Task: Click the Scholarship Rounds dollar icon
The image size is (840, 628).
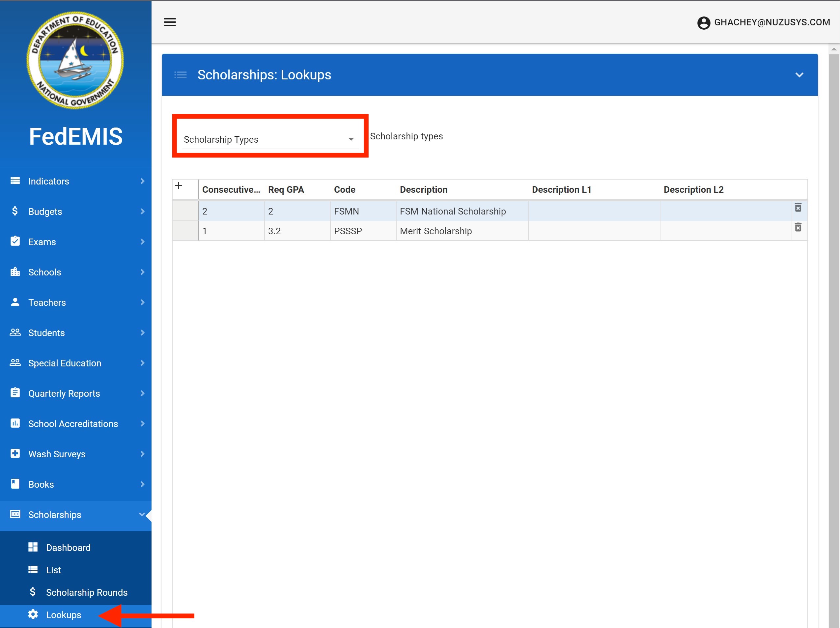Action: point(33,592)
